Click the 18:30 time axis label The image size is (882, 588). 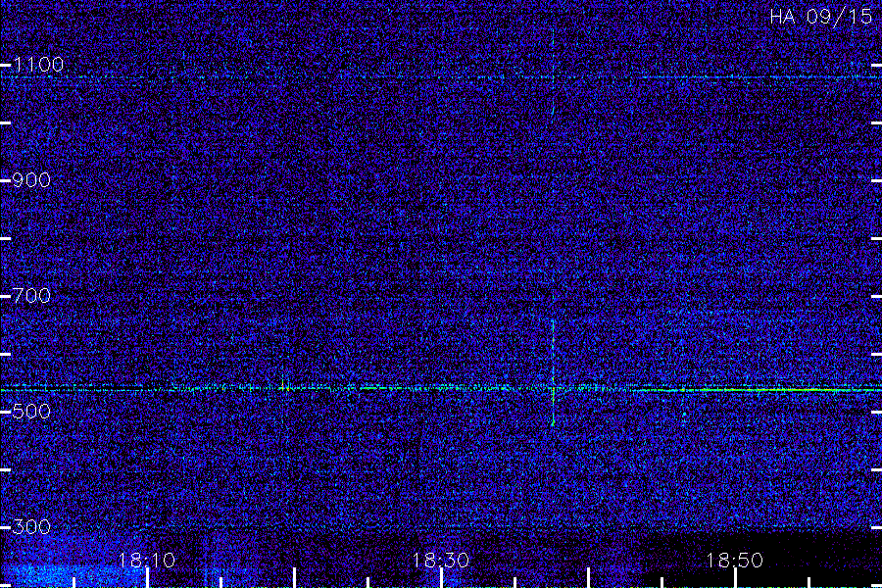pos(440,561)
